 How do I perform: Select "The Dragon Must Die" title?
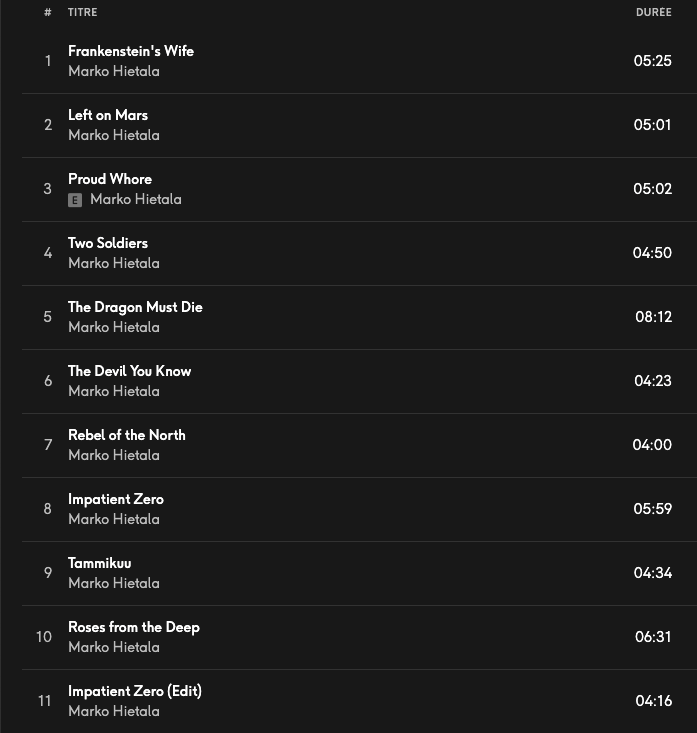[x=135, y=307]
